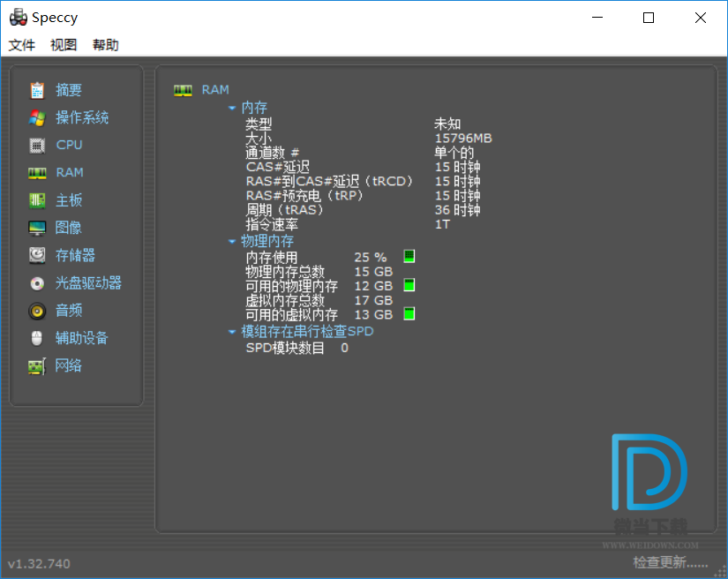Click the 25 % memory usage value

(x=370, y=257)
